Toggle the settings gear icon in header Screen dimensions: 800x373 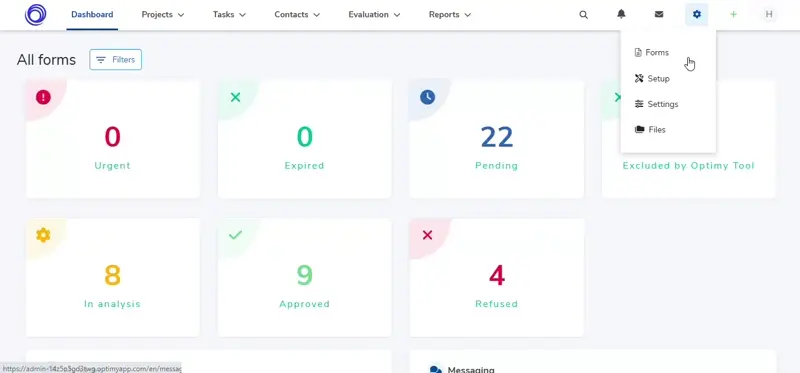696,14
